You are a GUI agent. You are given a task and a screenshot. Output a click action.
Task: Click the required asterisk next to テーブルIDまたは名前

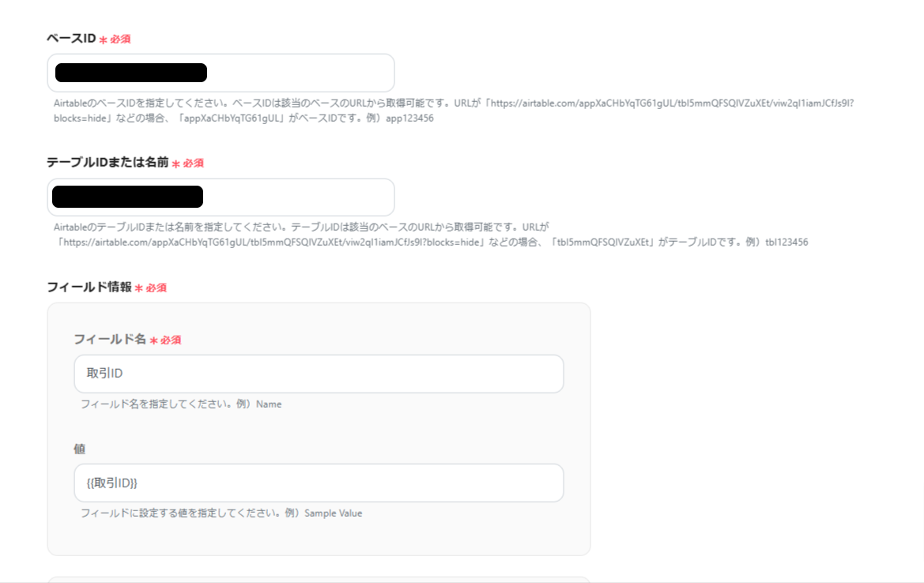(175, 164)
